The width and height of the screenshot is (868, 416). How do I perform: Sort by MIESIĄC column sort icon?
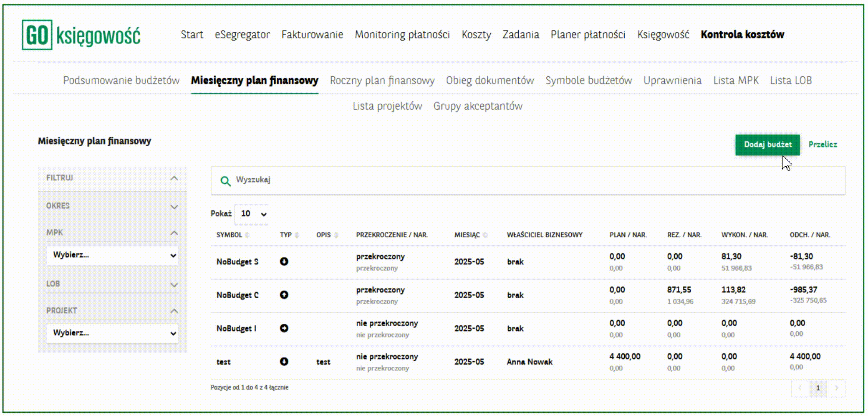(485, 235)
